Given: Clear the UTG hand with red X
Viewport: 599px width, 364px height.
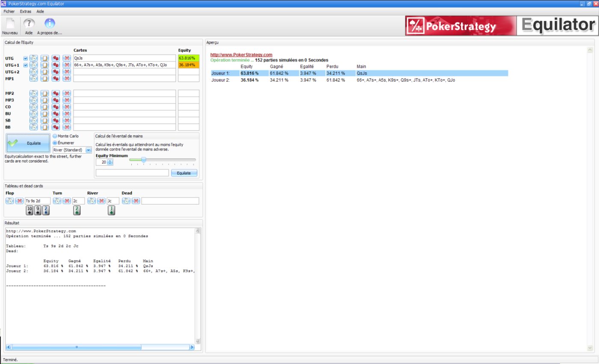Looking at the screenshot, I should pyautogui.click(x=67, y=58).
